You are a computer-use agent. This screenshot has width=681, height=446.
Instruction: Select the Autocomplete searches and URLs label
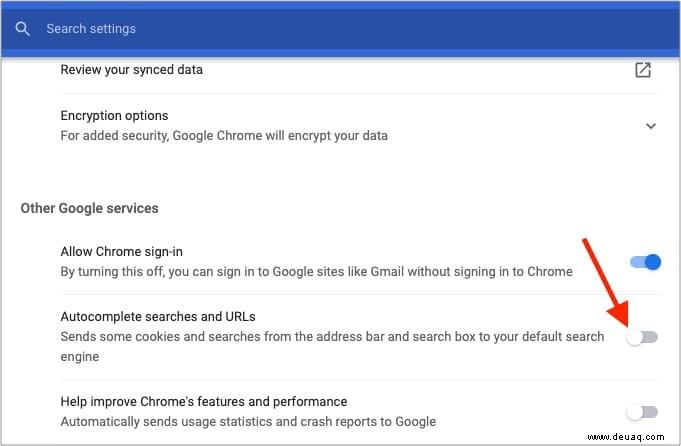point(158,317)
